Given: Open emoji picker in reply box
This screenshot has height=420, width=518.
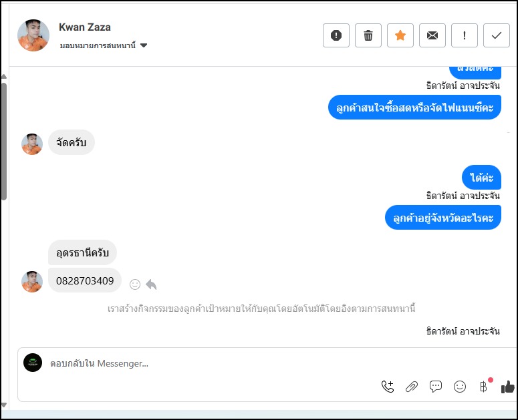Looking at the screenshot, I should coord(460,386).
